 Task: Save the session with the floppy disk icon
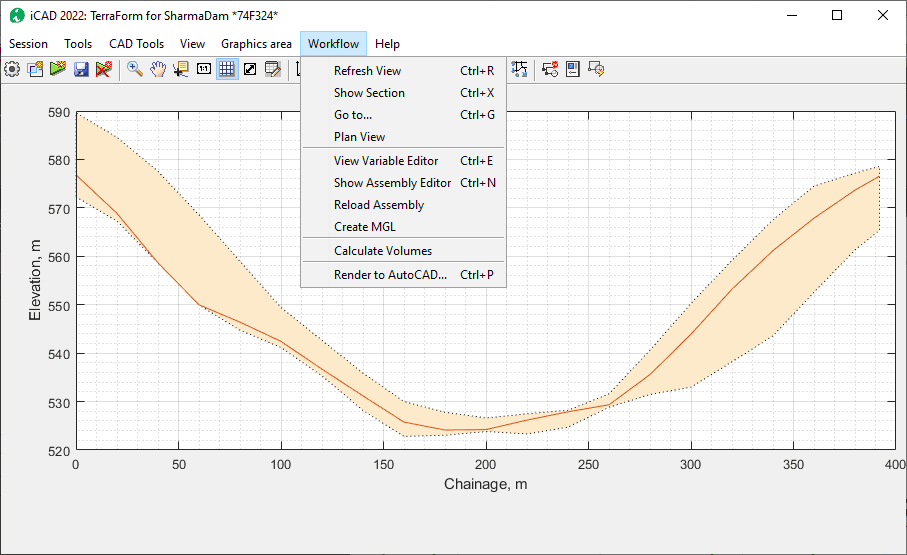point(81,69)
